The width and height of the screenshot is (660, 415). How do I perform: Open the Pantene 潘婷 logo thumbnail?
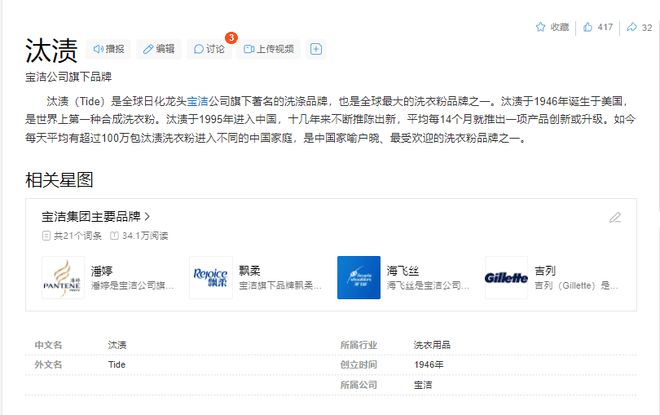tap(63, 278)
